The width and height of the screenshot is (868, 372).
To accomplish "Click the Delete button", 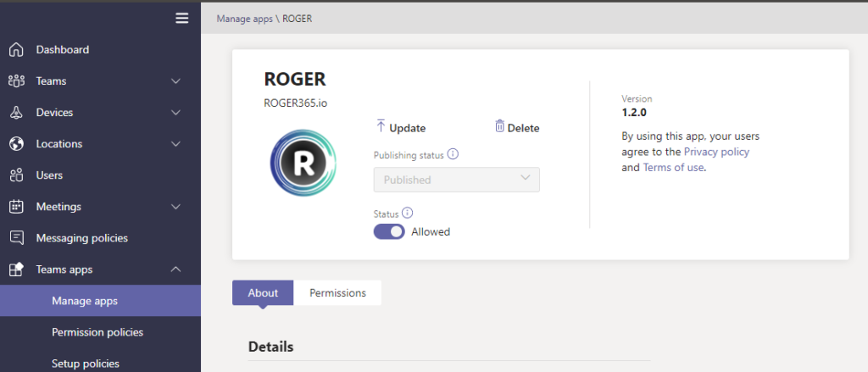I will pos(517,128).
